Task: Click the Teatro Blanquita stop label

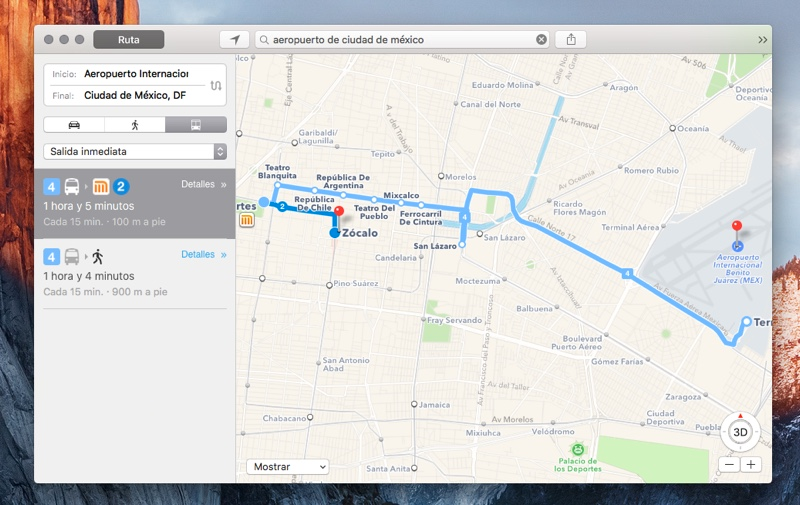Action: coord(277,171)
